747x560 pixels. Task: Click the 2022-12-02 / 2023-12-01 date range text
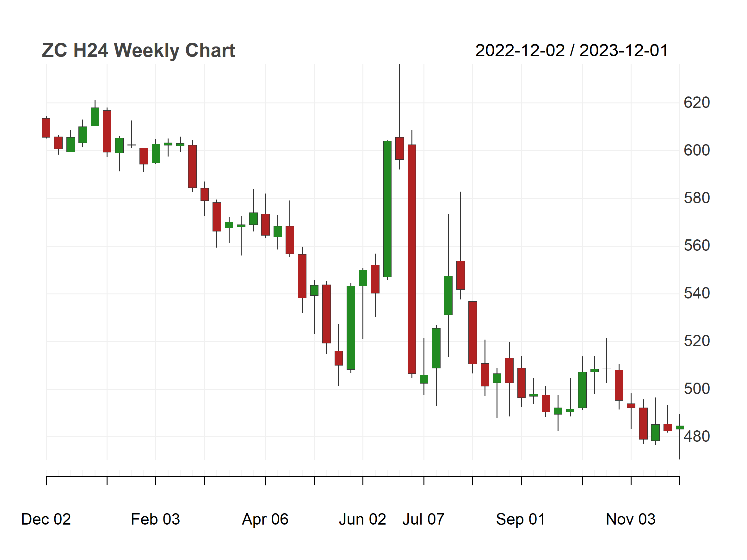[571, 51]
